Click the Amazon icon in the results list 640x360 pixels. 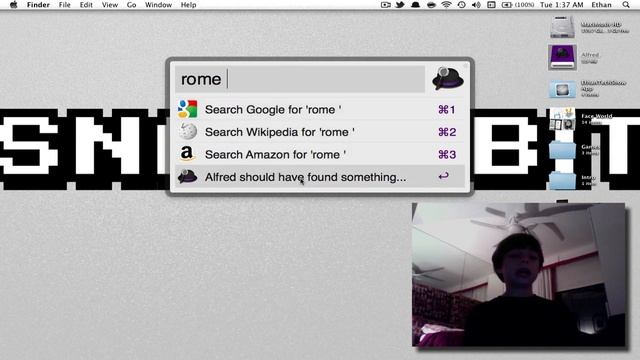pos(187,154)
